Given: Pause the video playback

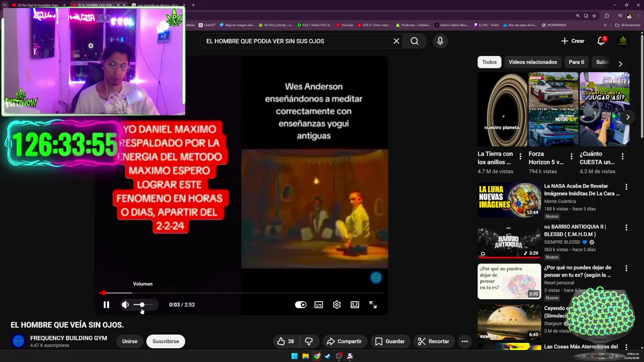Looking at the screenshot, I should pos(106,305).
